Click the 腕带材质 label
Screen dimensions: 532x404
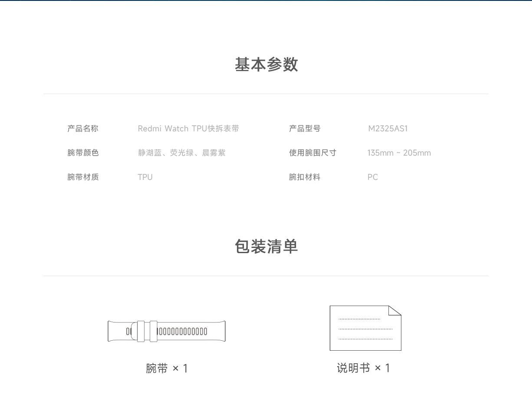83,177
